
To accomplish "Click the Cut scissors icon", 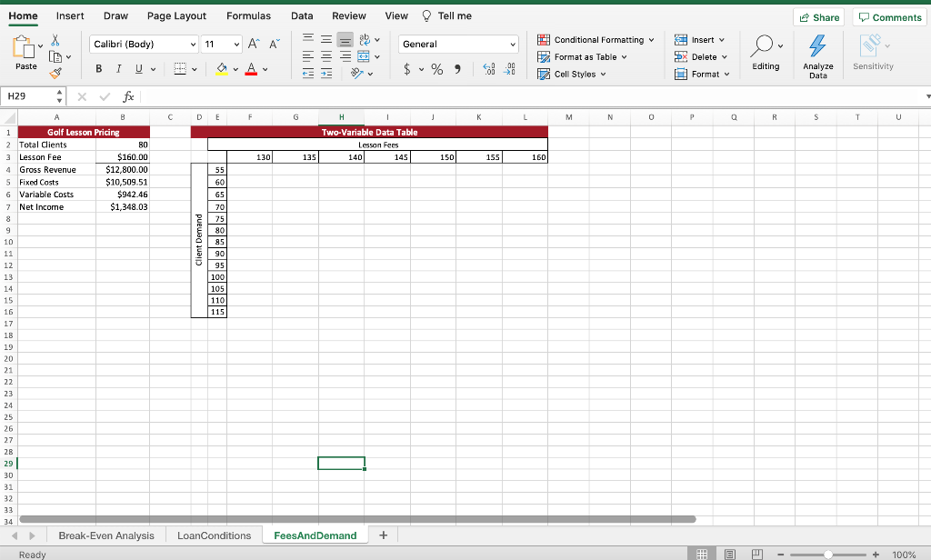I will click(55, 40).
